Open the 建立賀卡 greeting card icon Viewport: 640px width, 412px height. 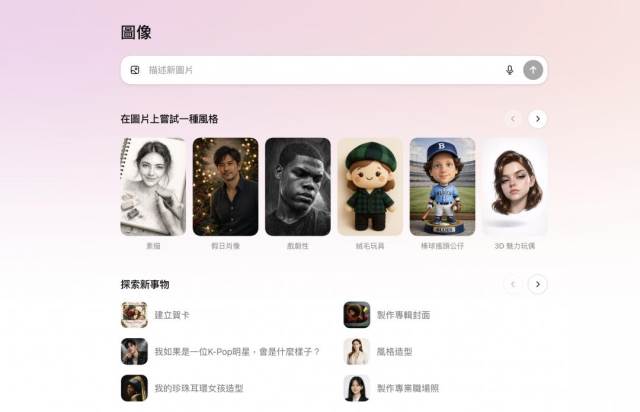click(134, 315)
